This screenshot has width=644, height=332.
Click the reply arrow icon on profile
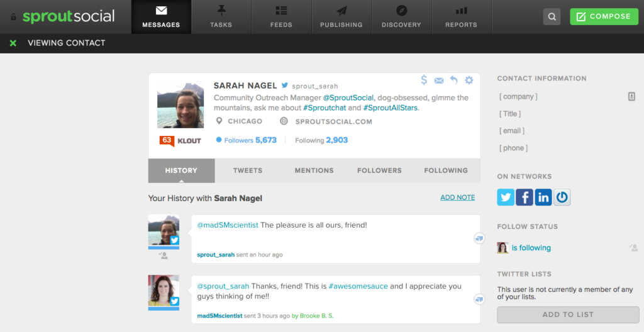tap(454, 80)
